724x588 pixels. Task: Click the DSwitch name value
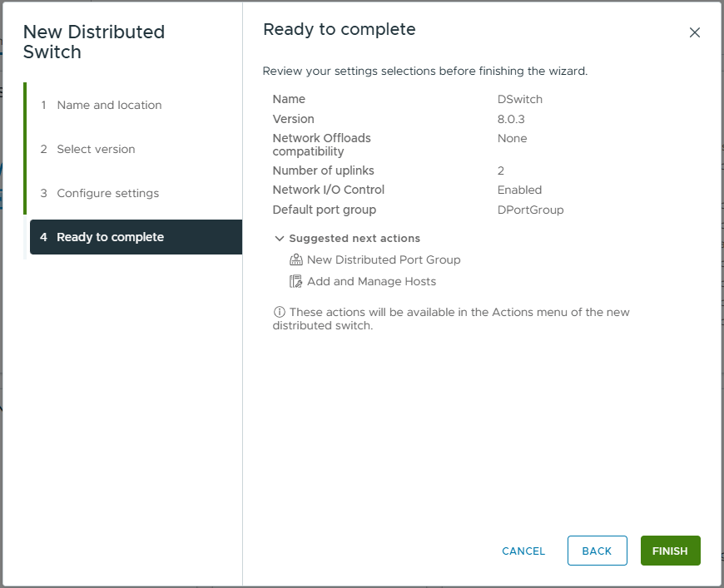pos(520,99)
